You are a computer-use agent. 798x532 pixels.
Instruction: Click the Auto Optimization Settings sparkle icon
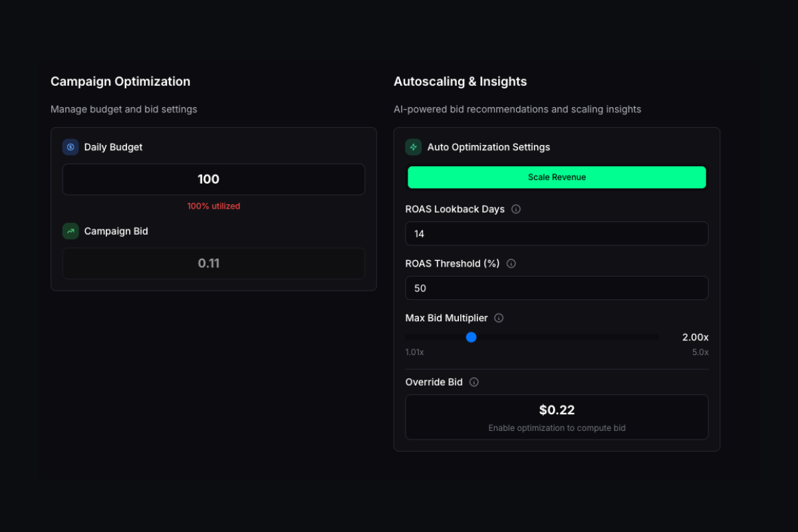414,147
